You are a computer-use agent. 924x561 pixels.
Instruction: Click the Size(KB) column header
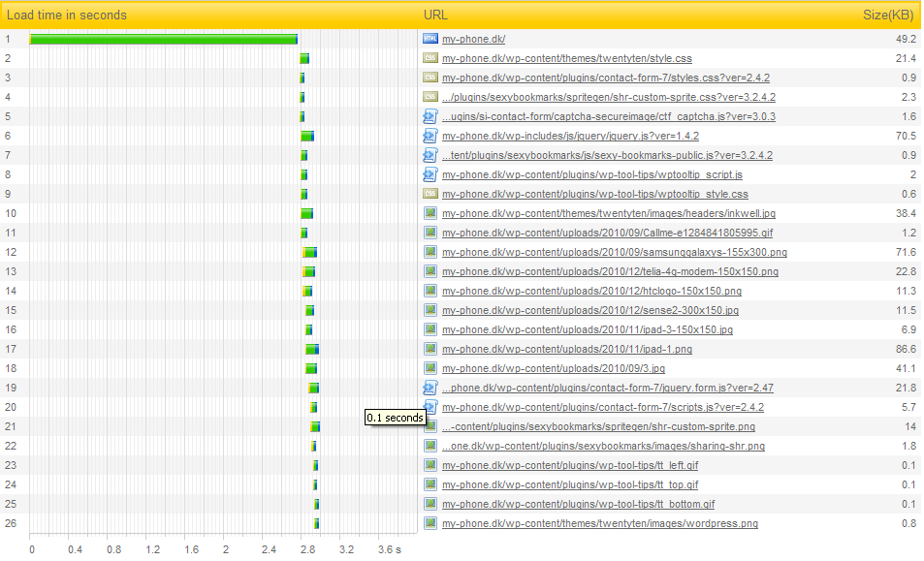coord(888,16)
